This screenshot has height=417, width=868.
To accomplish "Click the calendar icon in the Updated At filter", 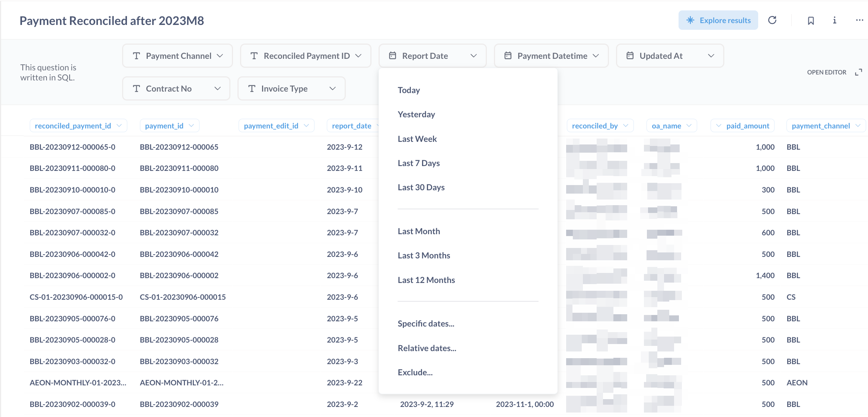I will [630, 56].
